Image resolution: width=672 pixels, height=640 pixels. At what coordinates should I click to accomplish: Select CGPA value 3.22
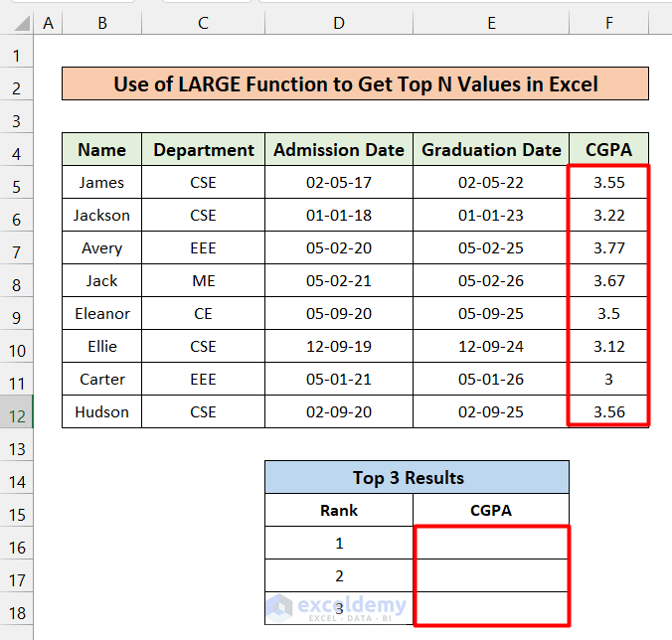(609, 215)
